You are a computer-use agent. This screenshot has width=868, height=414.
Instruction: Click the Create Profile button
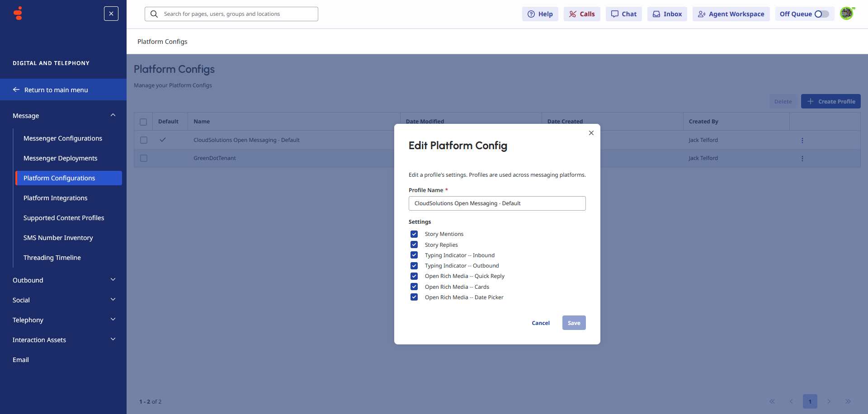pos(830,101)
